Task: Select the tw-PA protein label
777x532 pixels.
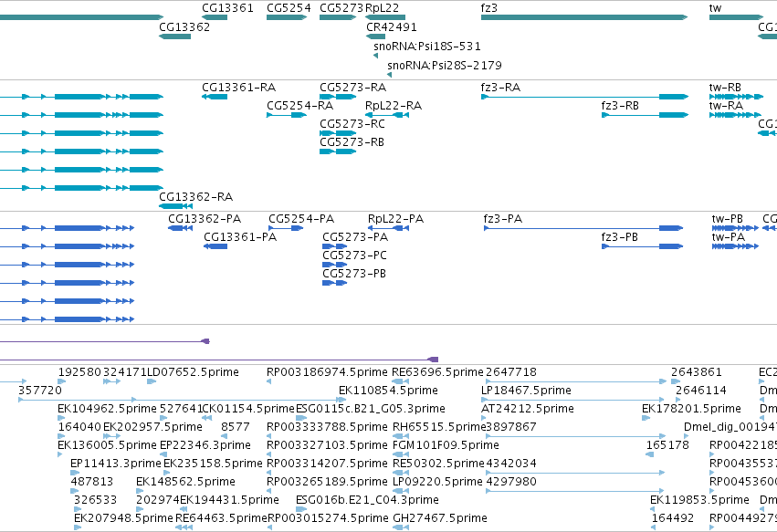Action: [728, 237]
